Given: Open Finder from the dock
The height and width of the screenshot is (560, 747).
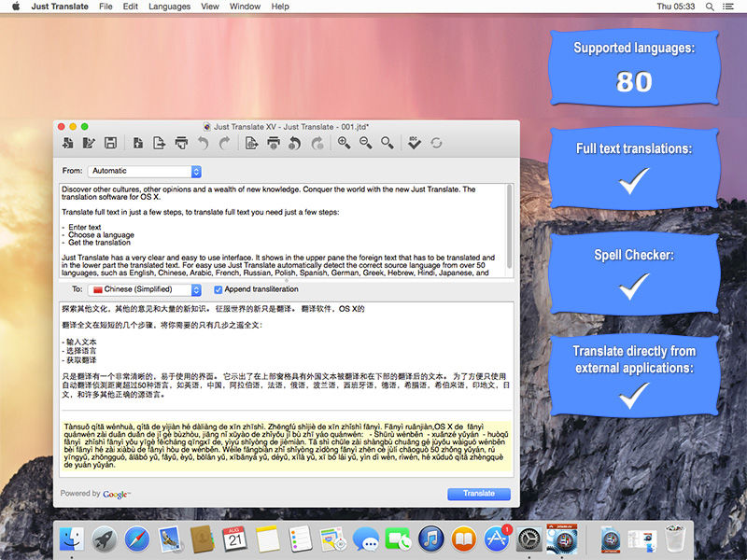Looking at the screenshot, I should [x=72, y=539].
